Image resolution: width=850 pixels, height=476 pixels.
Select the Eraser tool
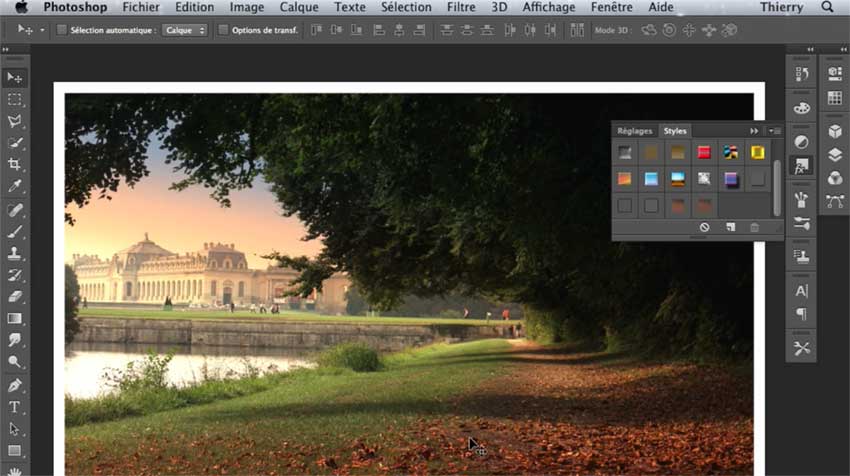coord(15,296)
